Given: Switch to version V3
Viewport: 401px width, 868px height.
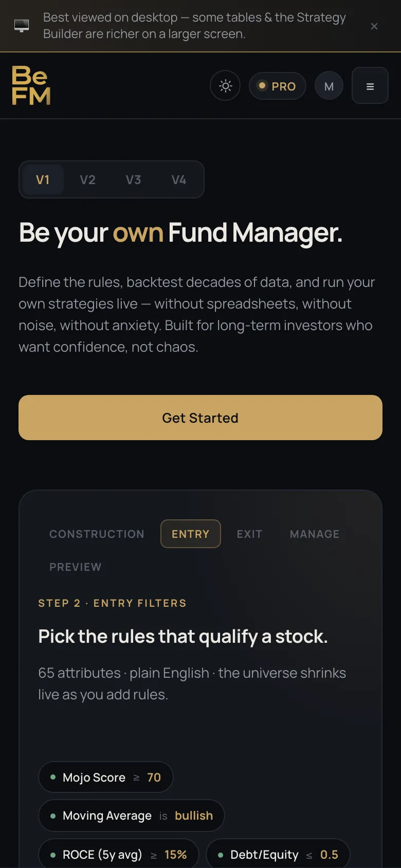Looking at the screenshot, I should [133, 179].
